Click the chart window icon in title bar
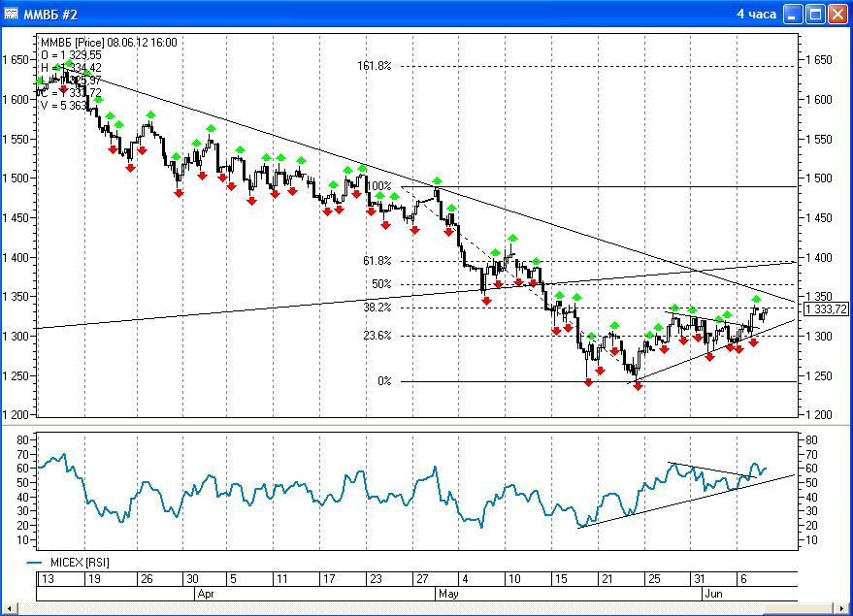 point(11,14)
